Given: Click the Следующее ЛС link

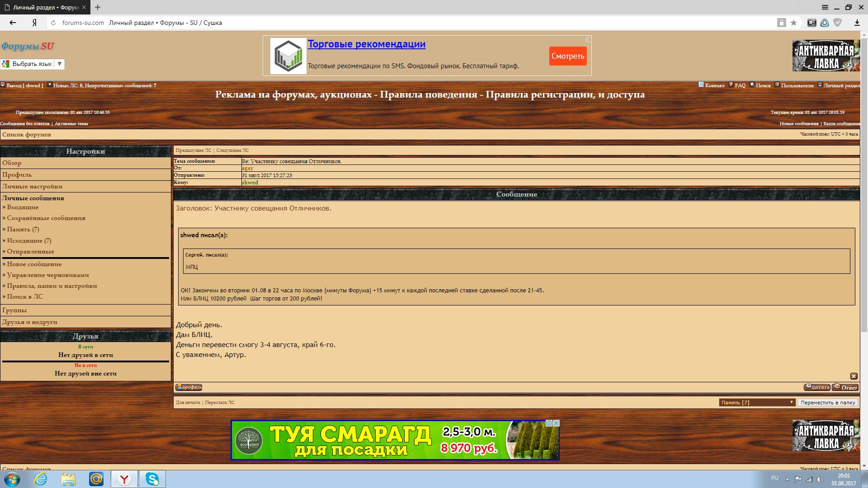Looking at the screenshot, I should [232, 150].
